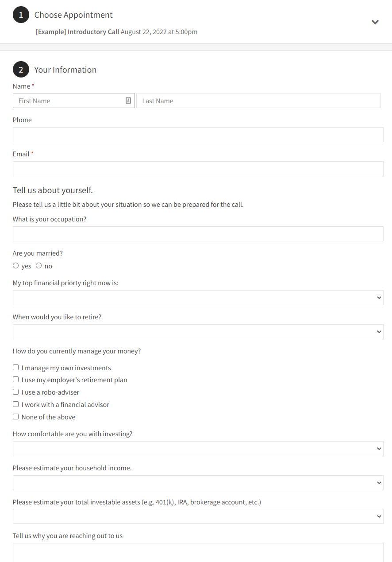Viewport: 392px width, 562px height.
Task: Click the contact autofill icon in First Name
Action: [128, 101]
